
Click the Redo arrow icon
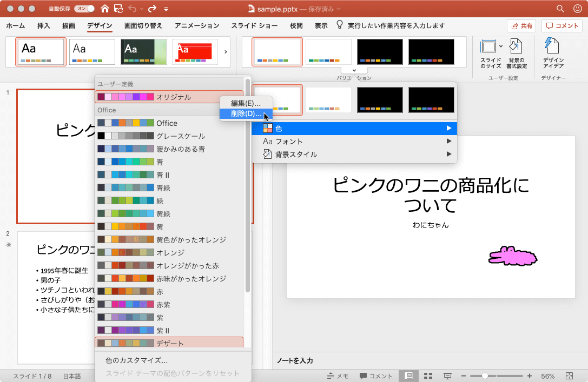pyautogui.click(x=151, y=9)
